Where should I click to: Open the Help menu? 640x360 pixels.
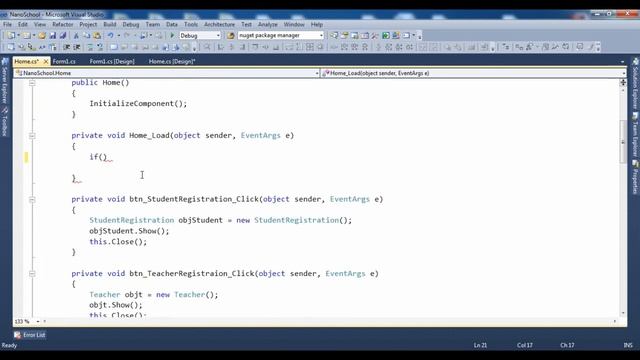(x=317, y=24)
